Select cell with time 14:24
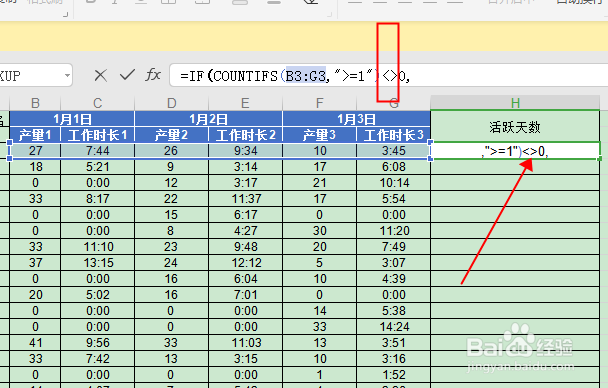This screenshot has width=608, height=388. click(x=393, y=327)
